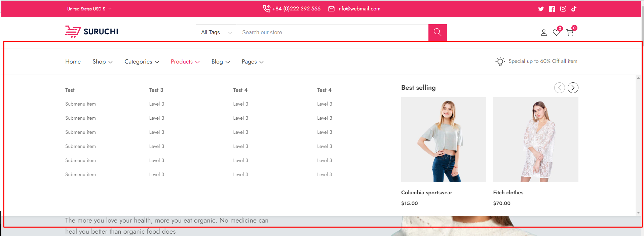The image size is (644, 236).
Task: Go to the Home menu item
Action: [x=73, y=62]
